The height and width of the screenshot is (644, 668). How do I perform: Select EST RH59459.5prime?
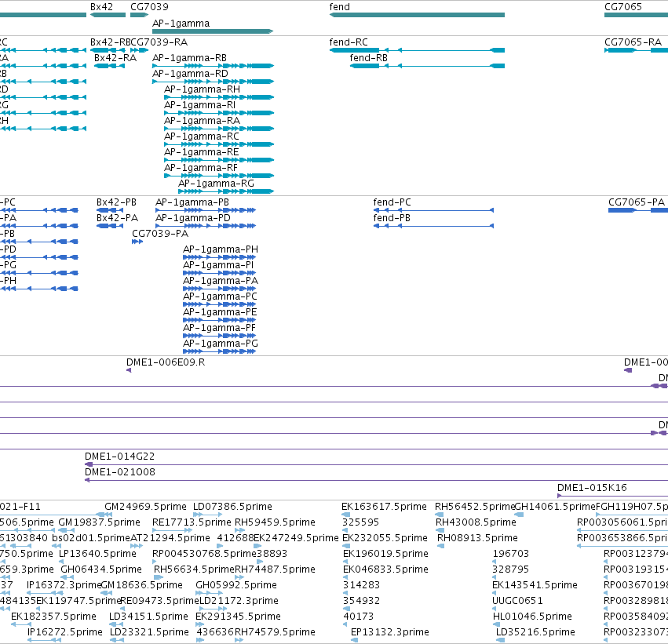point(276,522)
